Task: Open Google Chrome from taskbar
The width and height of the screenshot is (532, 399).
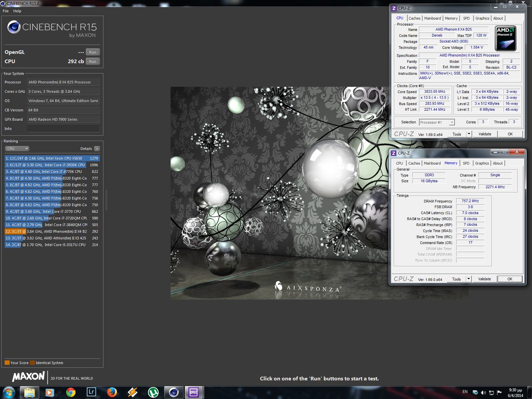Action: 70,393
